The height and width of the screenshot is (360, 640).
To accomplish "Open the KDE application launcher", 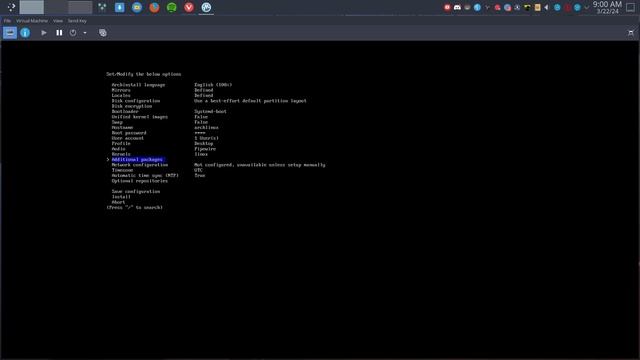I will coord(11,7).
